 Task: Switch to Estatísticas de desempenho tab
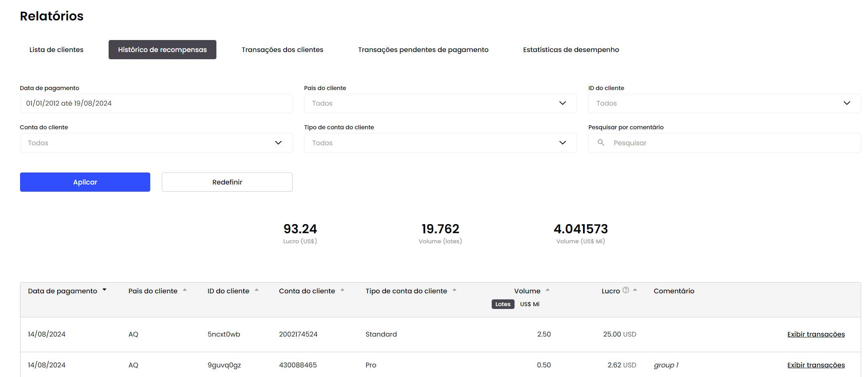(x=571, y=50)
